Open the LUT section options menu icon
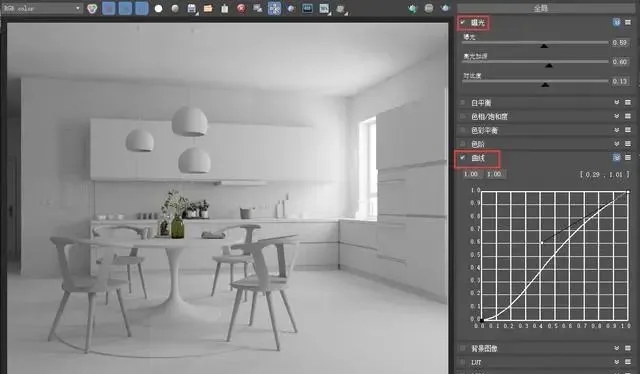 pyautogui.click(x=628, y=362)
